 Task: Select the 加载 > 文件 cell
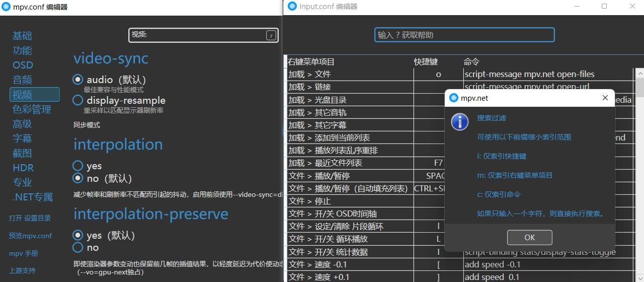[x=350, y=74]
